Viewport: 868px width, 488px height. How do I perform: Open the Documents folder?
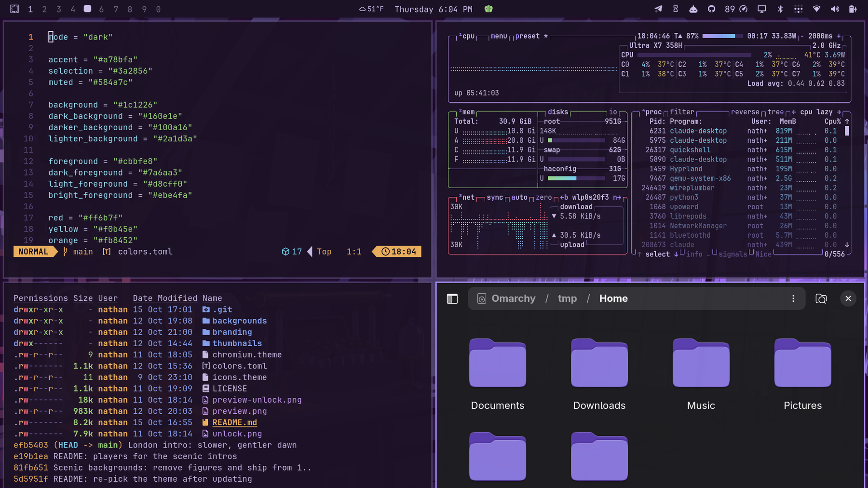[498, 374]
